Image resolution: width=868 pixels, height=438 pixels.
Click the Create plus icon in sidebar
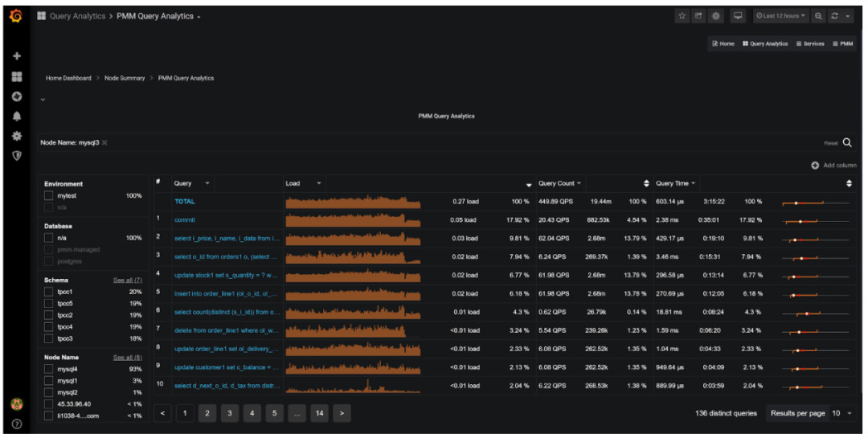click(17, 56)
